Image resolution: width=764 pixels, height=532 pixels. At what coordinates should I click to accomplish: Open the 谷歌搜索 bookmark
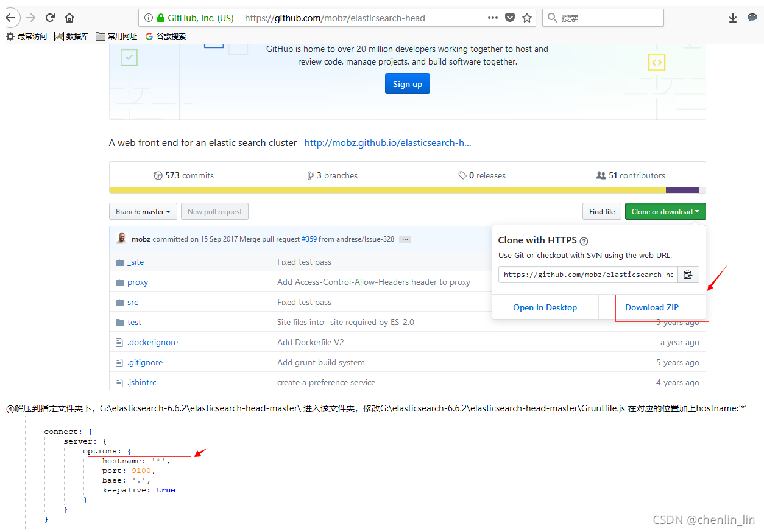click(166, 37)
